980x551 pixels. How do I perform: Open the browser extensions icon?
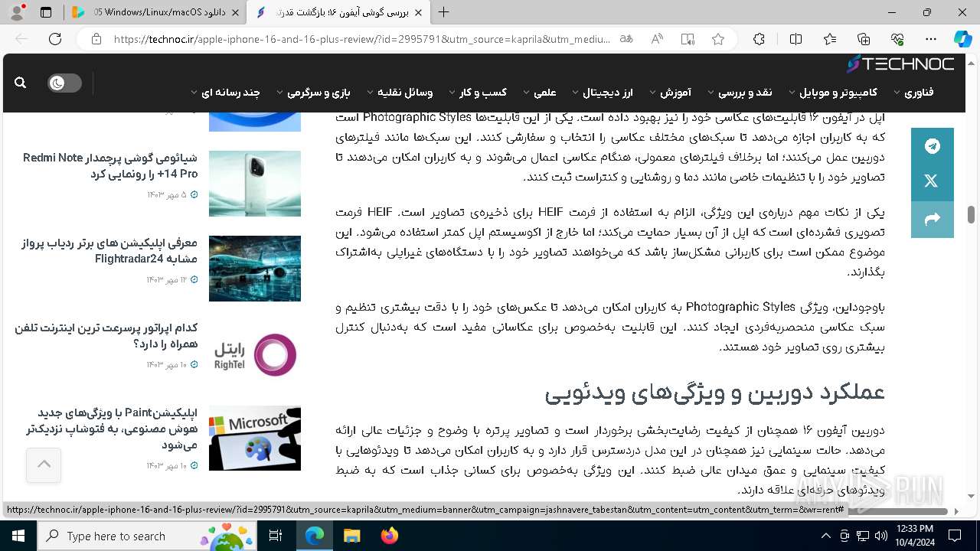coord(759,39)
